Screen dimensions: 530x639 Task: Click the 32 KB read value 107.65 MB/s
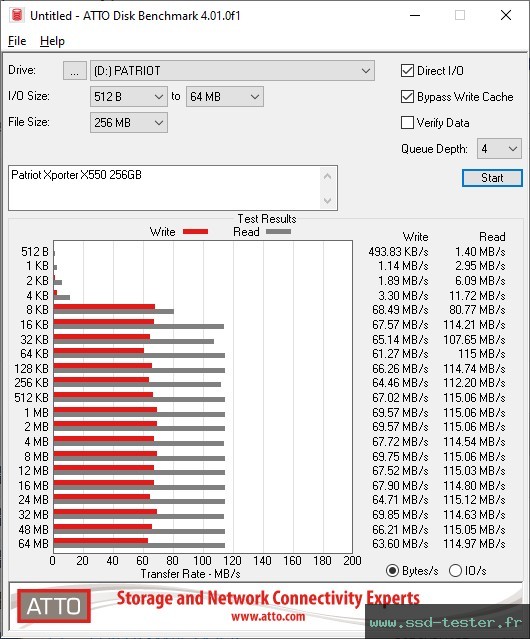pyautogui.click(x=475, y=339)
